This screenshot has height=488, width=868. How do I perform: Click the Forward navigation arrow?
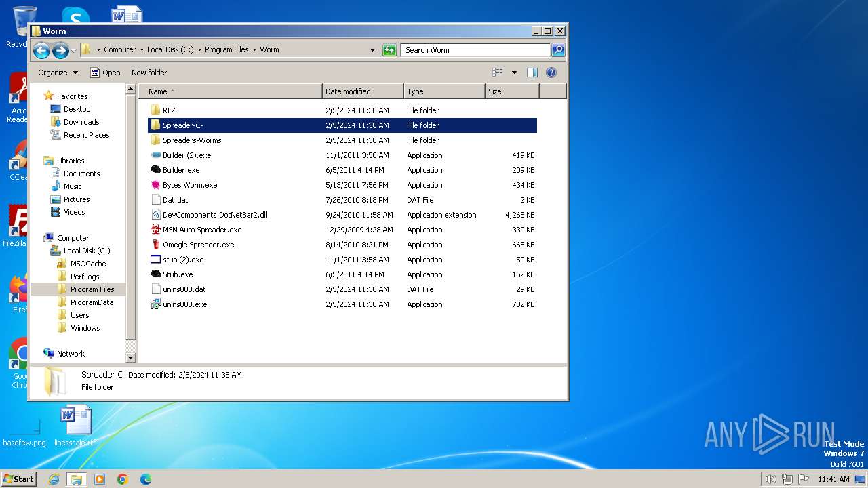(60, 50)
